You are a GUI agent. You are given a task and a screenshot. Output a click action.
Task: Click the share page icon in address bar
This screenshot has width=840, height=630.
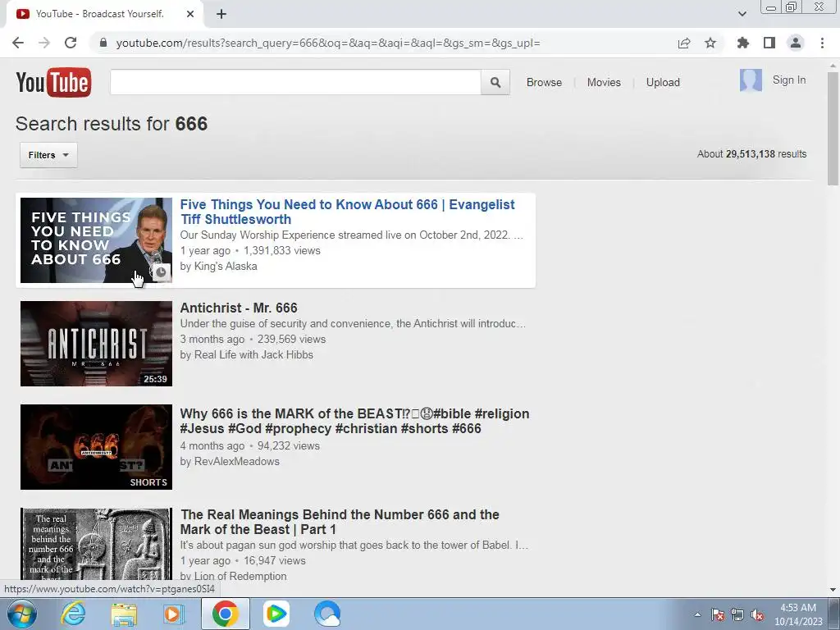click(683, 43)
